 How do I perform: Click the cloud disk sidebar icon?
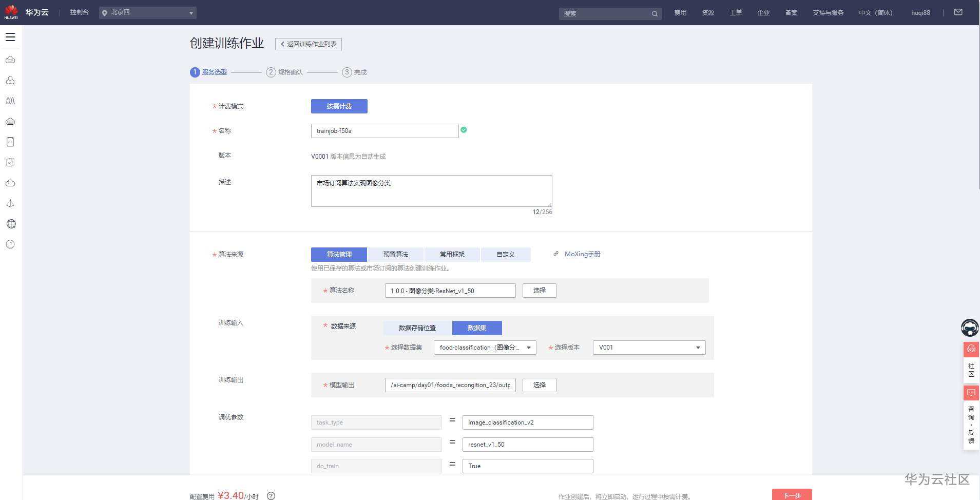(x=10, y=122)
